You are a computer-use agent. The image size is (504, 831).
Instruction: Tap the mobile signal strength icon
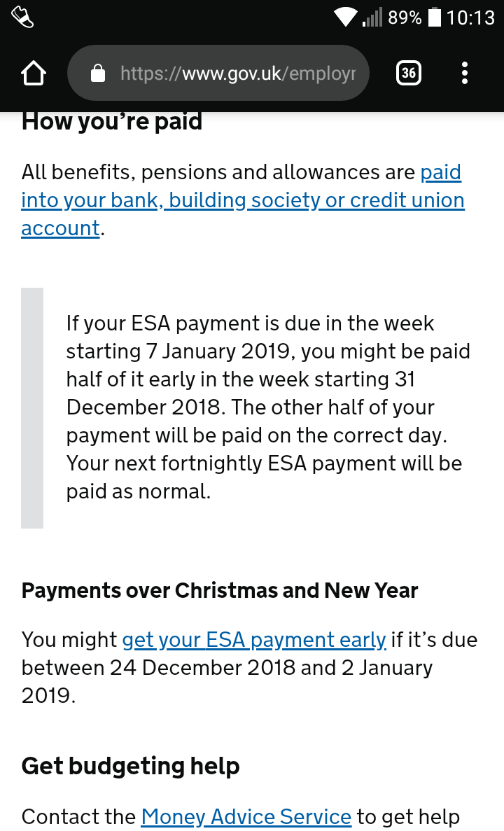click(372, 17)
